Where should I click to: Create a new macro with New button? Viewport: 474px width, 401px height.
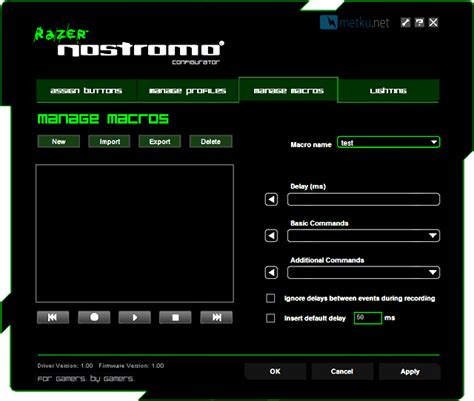(59, 141)
